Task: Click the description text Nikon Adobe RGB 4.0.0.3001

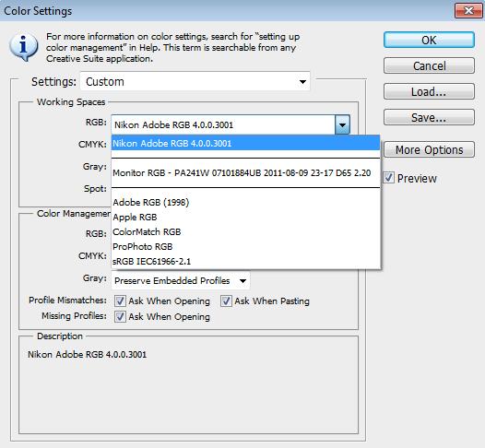Action: pyautogui.click(x=88, y=354)
